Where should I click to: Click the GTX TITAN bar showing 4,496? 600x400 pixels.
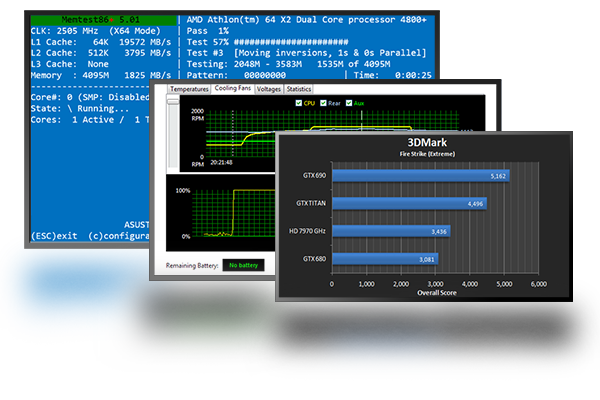(x=409, y=204)
